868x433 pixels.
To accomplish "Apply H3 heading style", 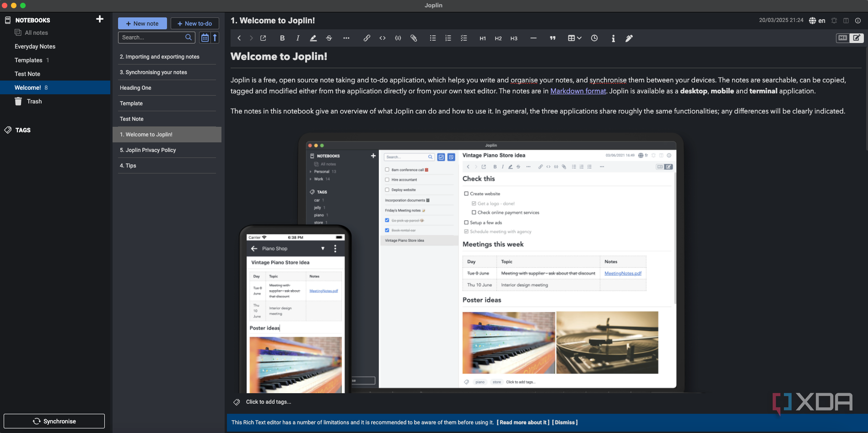I will [x=514, y=38].
